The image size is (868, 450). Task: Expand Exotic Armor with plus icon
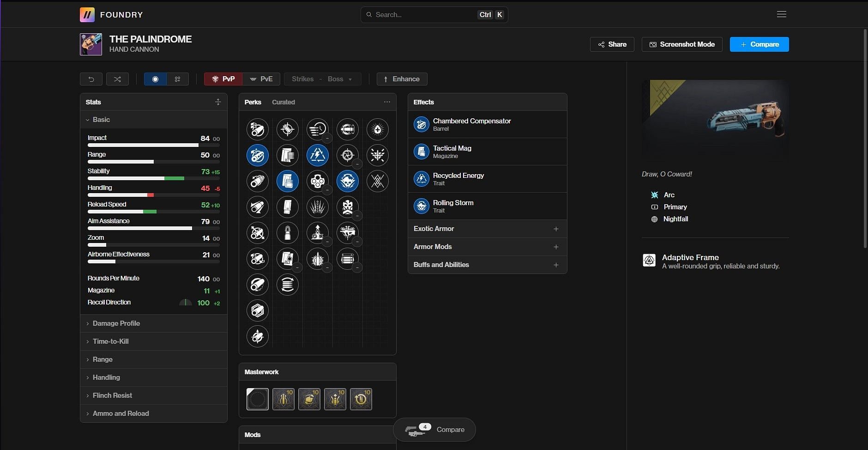tap(556, 229)
